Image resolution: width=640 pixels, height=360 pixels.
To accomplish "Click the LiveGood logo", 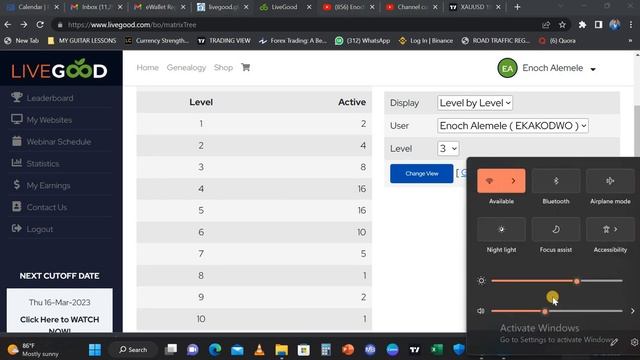I will [x=60, y=69].
